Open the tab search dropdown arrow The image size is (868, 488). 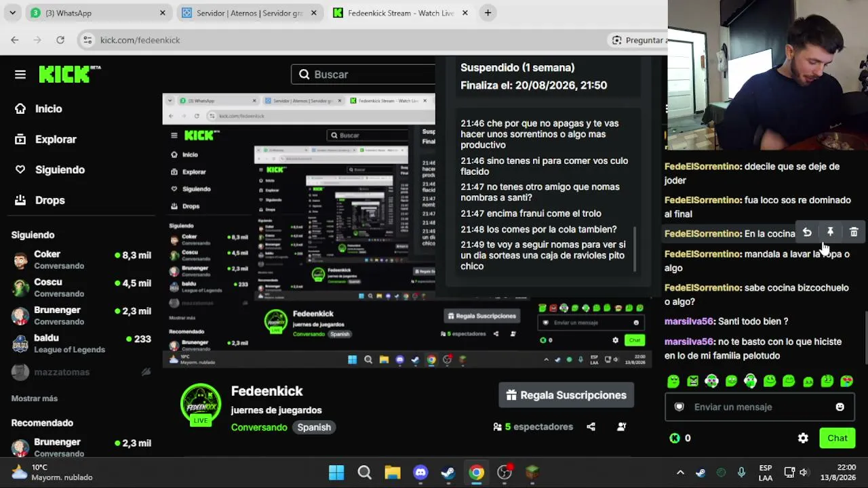point(12,13)
